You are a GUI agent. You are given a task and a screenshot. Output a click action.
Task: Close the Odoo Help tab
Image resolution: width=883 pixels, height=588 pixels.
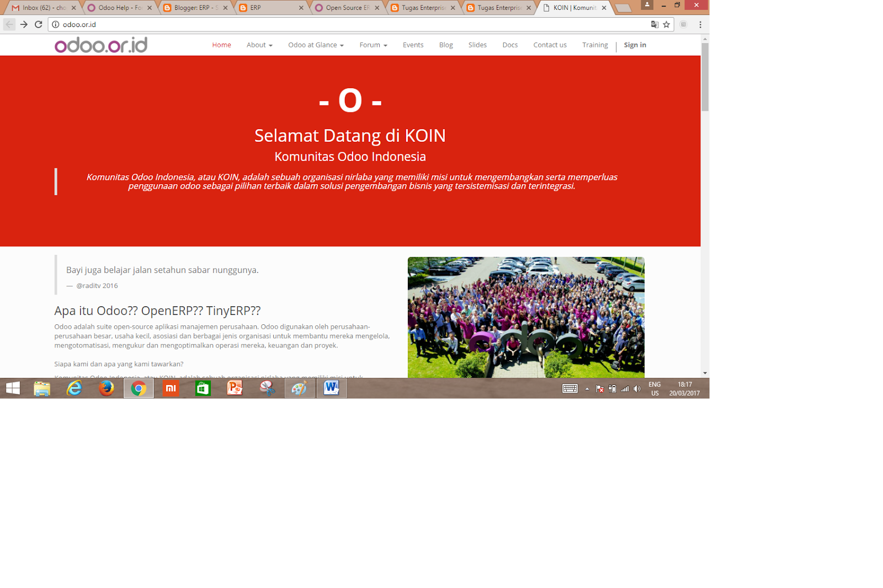point(150,8)
